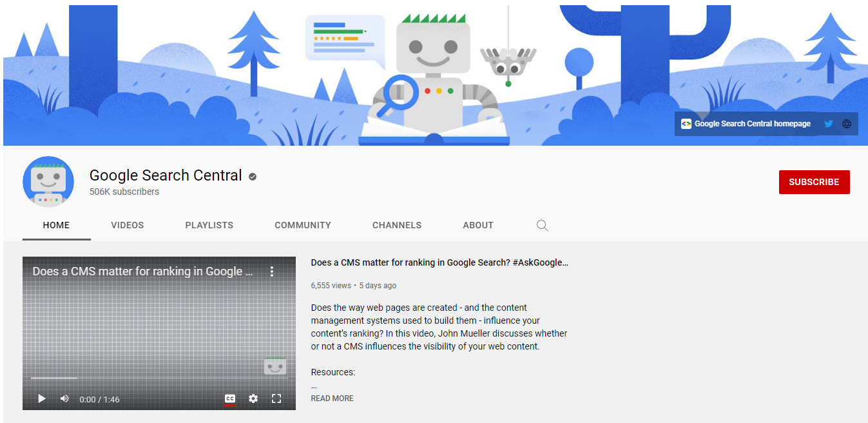868x423 pixels.
Task: Open Google Search Central homepage banner link
Action: pos(746,124)
